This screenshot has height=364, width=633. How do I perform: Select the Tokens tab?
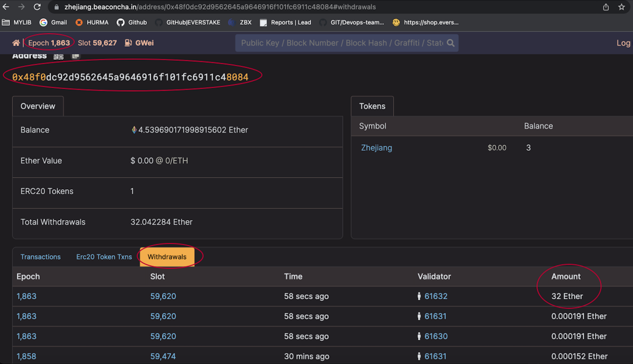pos(372,106)
